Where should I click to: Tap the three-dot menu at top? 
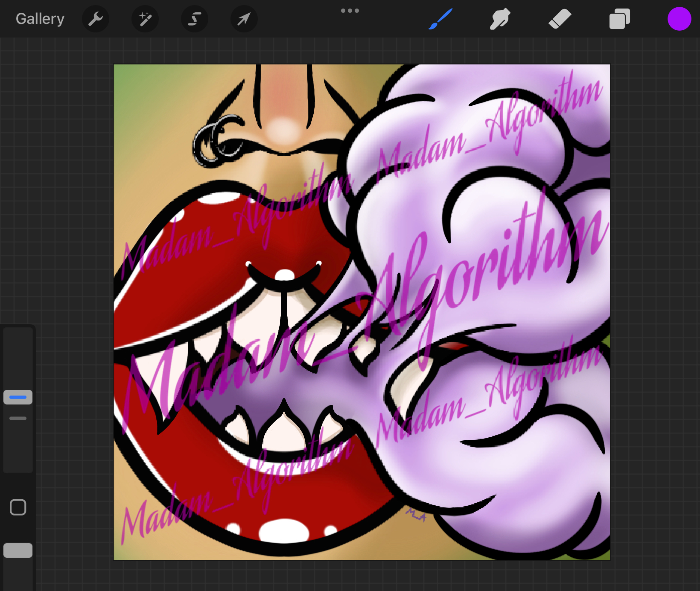click(350, 11)
